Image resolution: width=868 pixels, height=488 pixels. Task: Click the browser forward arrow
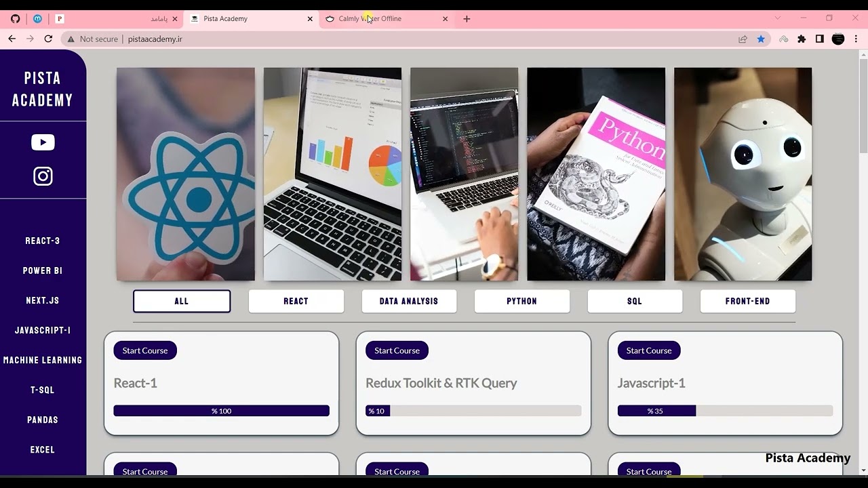(x=30, y=39)
